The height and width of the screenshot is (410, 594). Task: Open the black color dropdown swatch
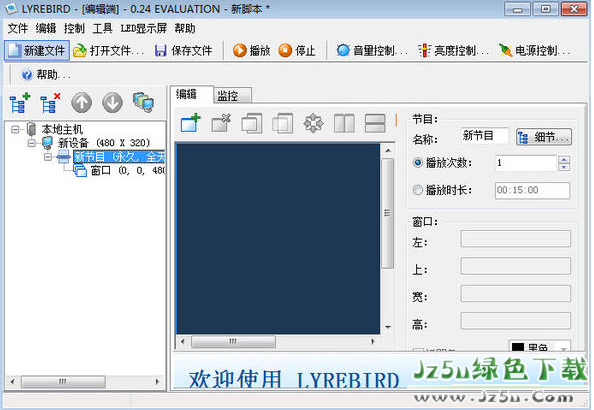click(539, 346)
